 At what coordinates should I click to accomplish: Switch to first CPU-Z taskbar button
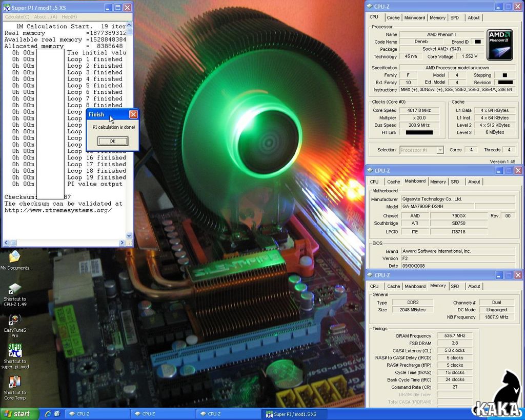[97, 414]
